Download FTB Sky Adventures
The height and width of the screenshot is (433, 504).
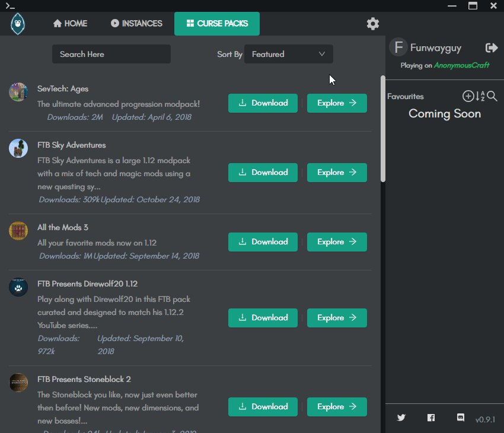(x=263, y=173)
